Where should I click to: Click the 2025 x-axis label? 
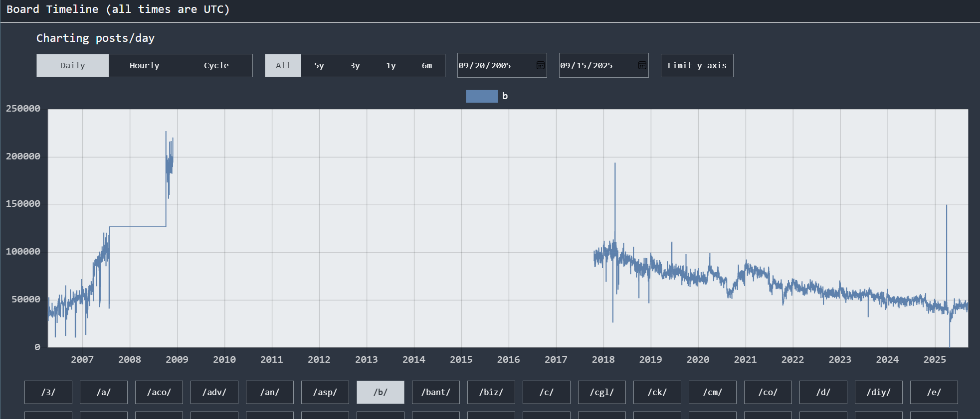pos(935,359)
